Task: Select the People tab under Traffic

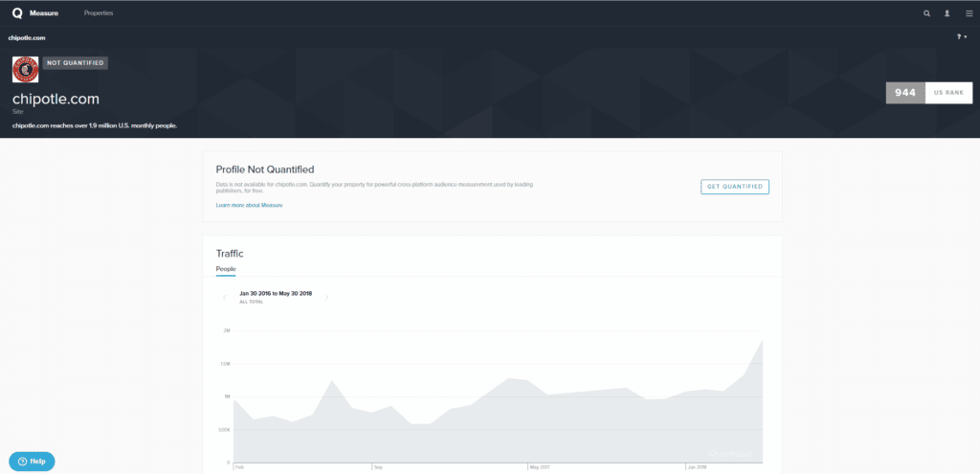Action: pos(226,269)
